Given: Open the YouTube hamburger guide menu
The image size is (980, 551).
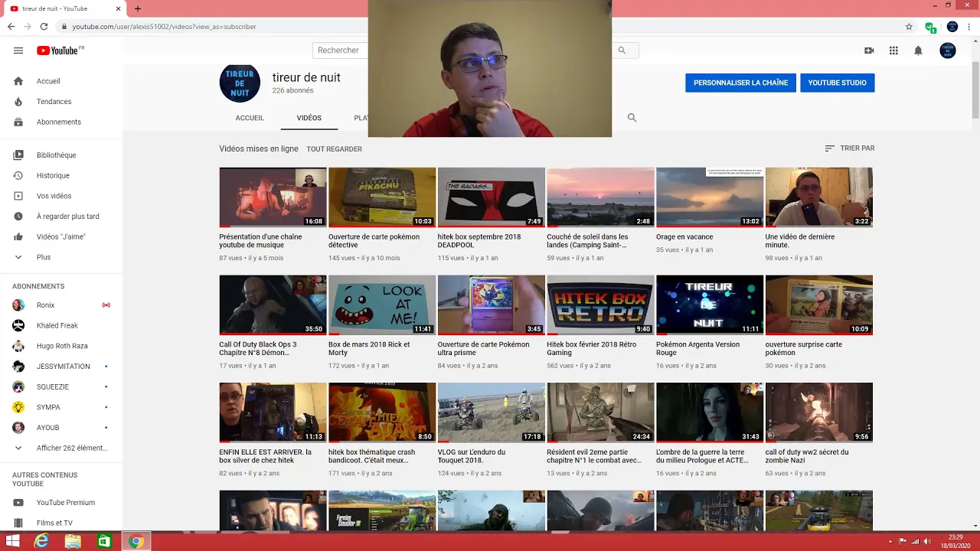Looking at the screenshot, I should tap(18, 51).
